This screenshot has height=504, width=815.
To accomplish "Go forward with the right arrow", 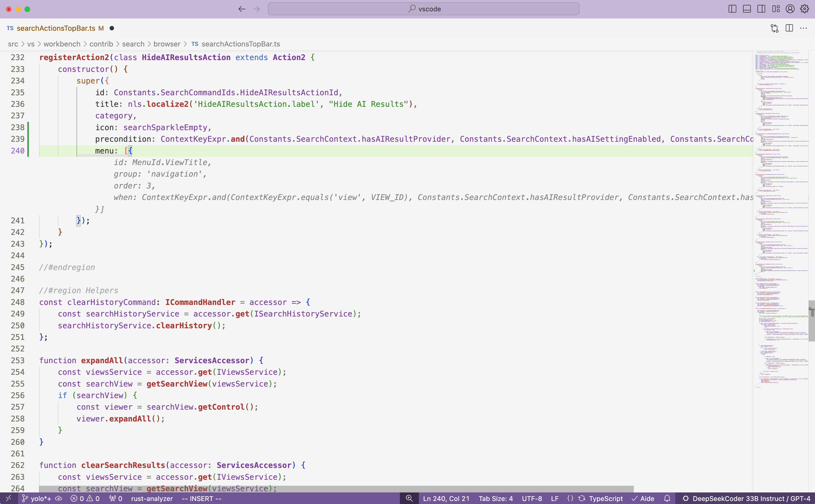I will (256, 9).
